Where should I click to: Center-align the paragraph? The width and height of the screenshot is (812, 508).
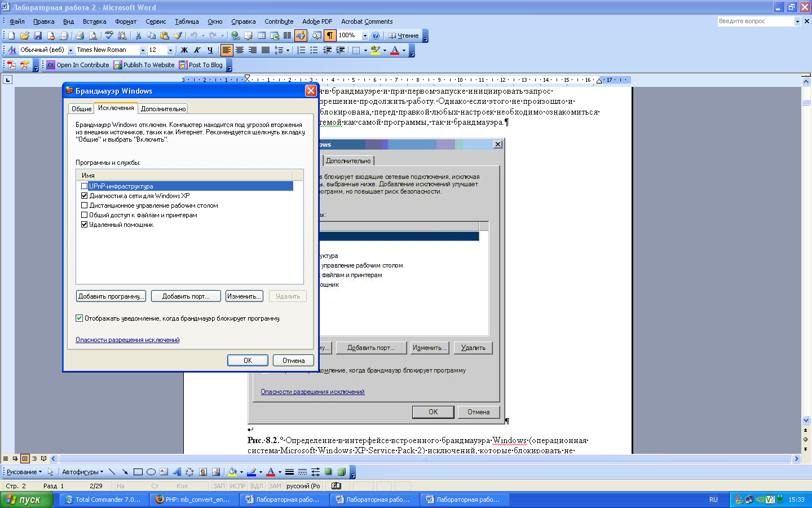coord(240,50)
